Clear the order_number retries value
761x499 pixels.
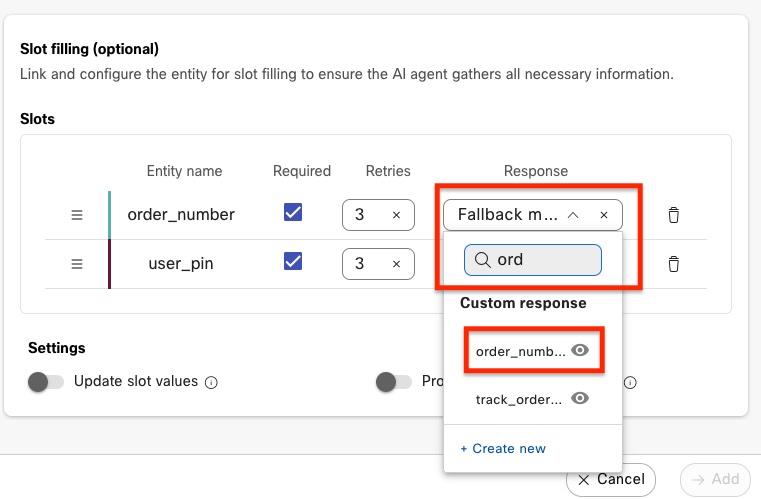tap(396, 215)
